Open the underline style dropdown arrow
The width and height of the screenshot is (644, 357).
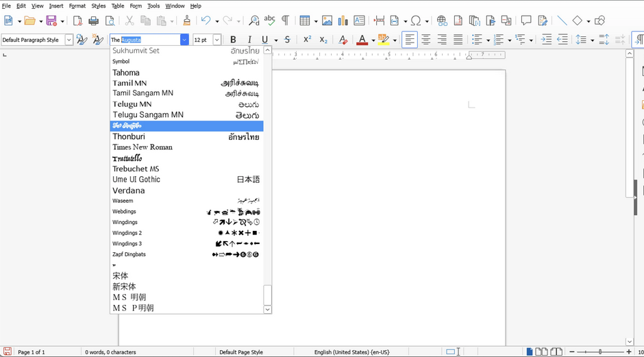click(x=276, y=40)
